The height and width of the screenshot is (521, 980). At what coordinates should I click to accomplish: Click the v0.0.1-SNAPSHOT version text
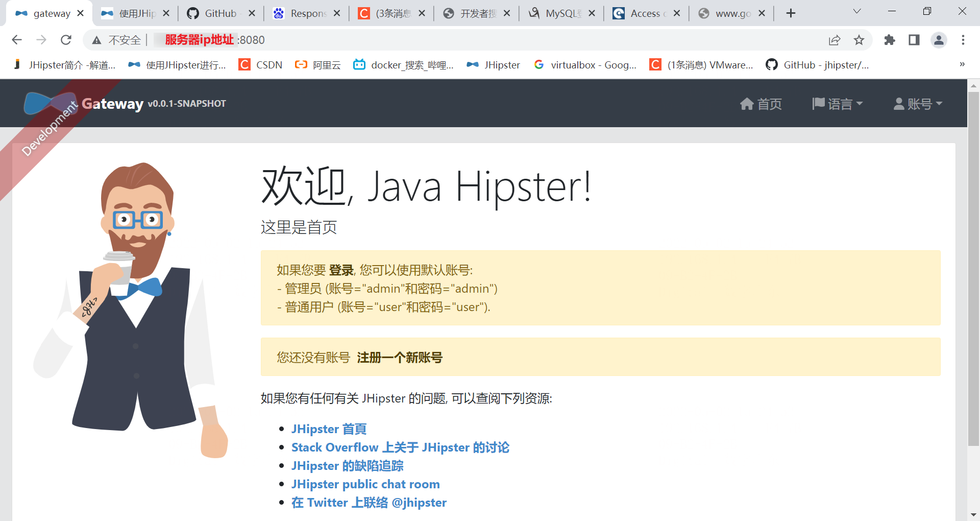pos(187,104)
